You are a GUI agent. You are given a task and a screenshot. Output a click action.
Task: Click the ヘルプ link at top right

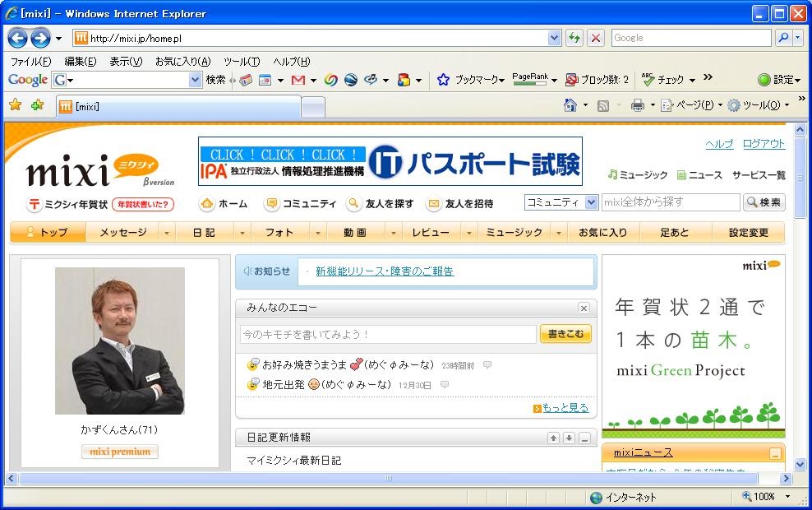coord(719,144)
